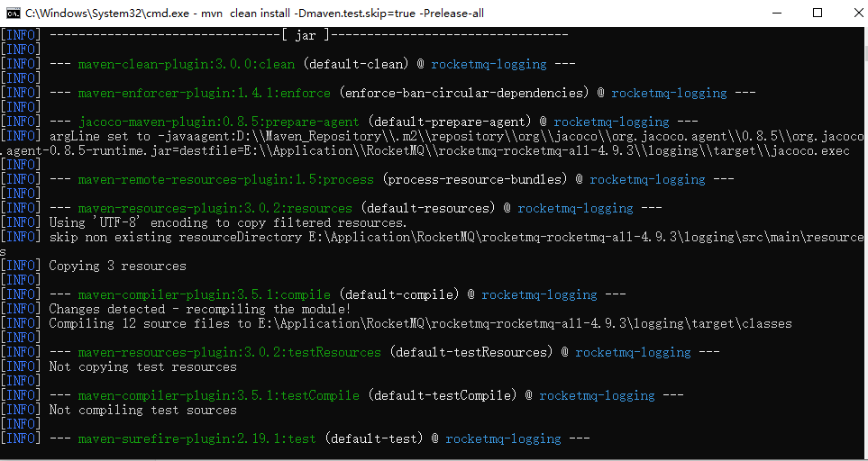Click the maven-clean-plugin:3.0.0:clean text
Screen dimensions: 868x461
pos(186,64)
